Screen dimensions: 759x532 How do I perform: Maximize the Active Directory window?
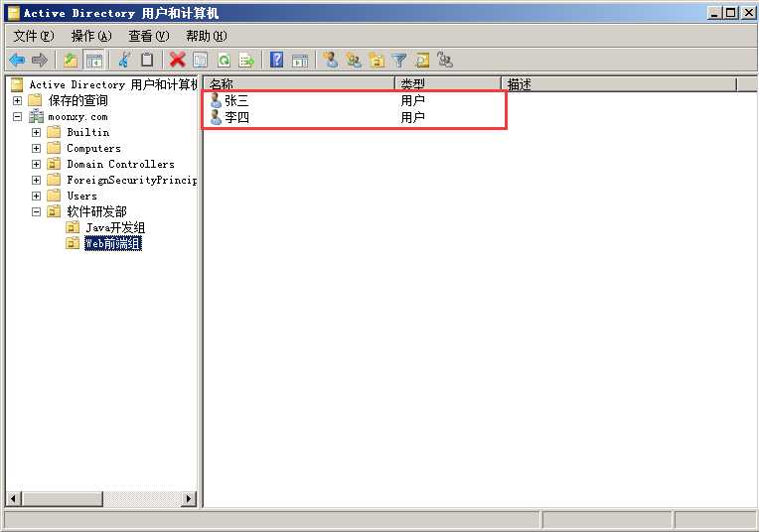pyautogui.click(x=730, y=13)
